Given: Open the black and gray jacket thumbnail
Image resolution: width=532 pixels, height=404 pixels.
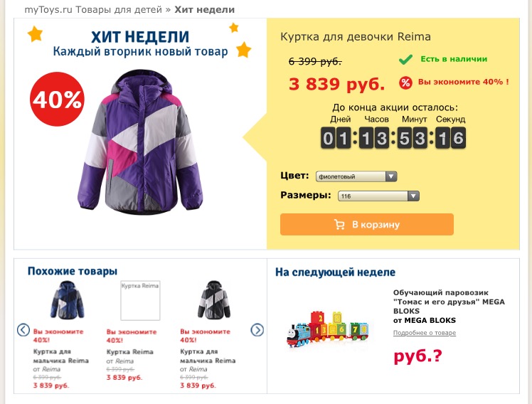Looking at the screenshot, I should coord(214,300).
